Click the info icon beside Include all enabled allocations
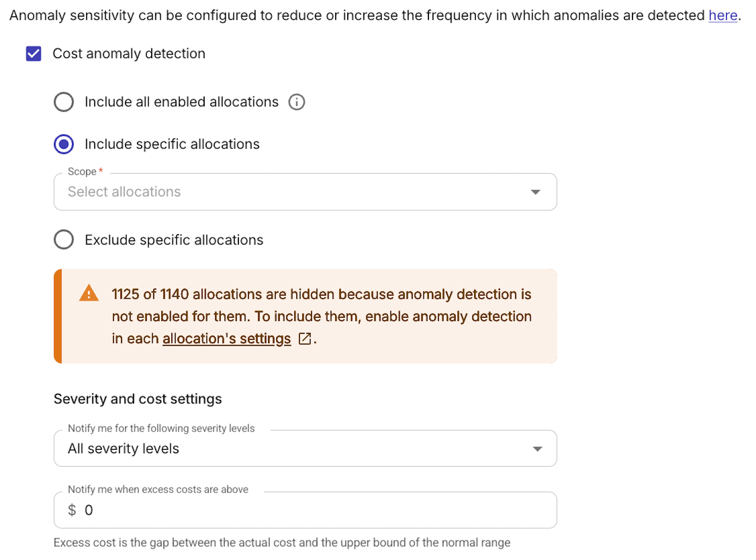Screen dimensions: 756x560 coord(297,102)
